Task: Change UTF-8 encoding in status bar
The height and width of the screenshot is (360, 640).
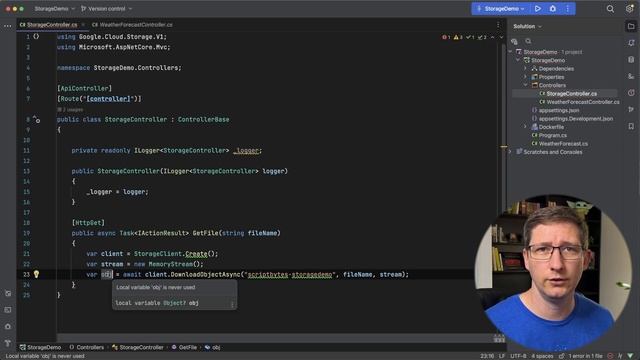Action: coord(518,356)
